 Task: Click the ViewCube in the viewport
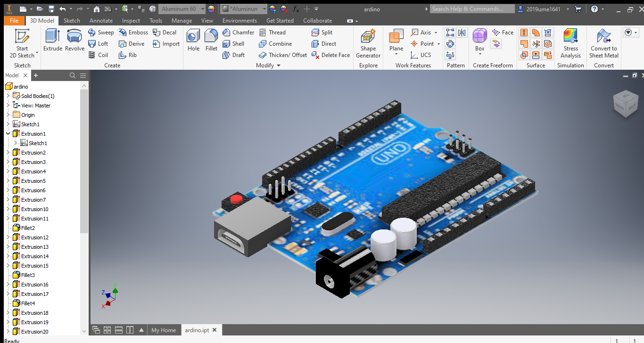[x=626, y=104]
